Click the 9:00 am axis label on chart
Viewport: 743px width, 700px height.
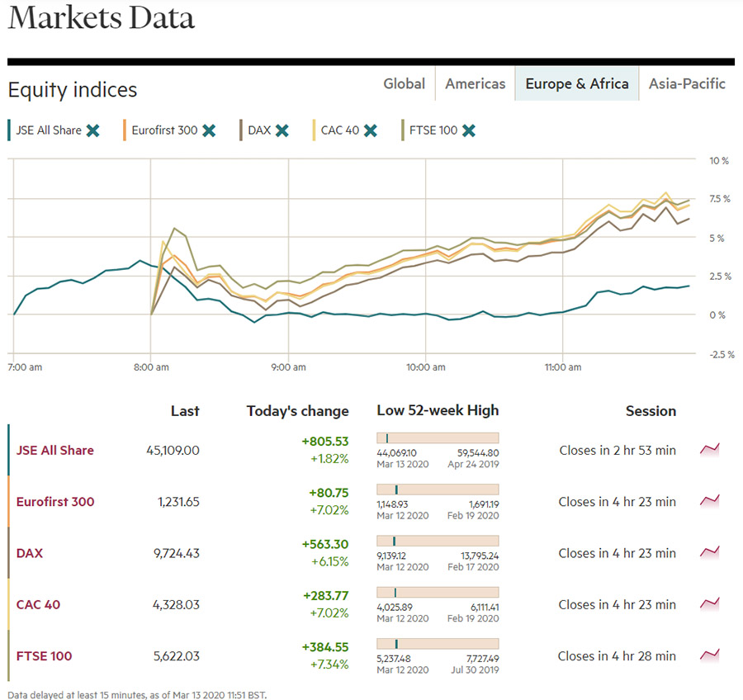[x=288, y=367]
